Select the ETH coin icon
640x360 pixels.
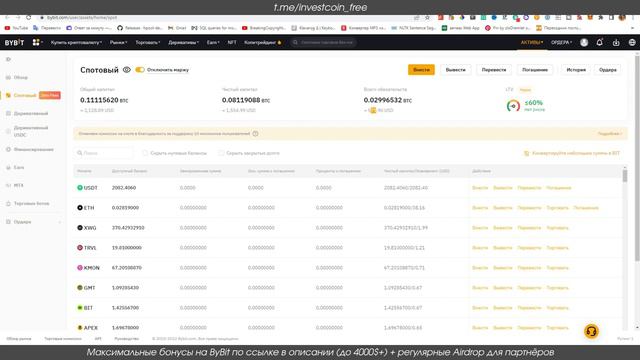click(80, 208)
